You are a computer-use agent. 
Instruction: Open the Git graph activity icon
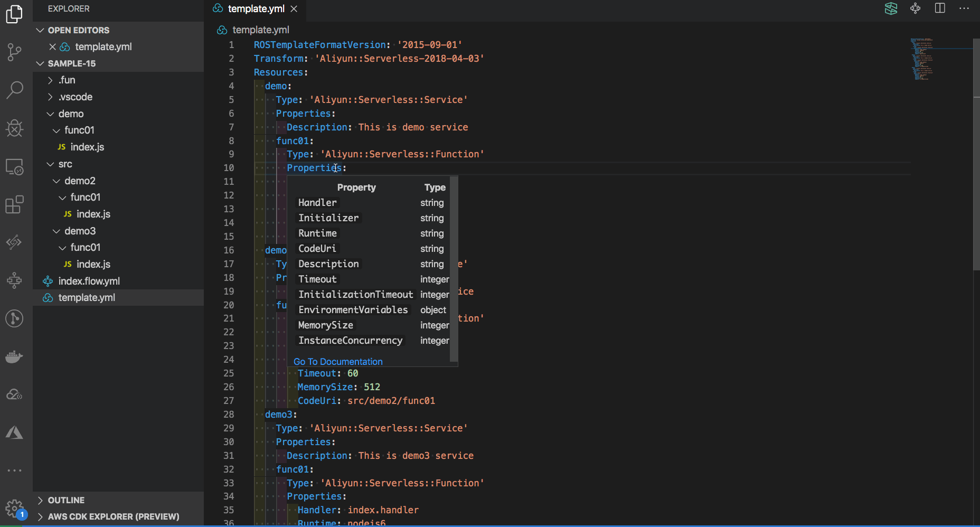[x=14, y=318]
